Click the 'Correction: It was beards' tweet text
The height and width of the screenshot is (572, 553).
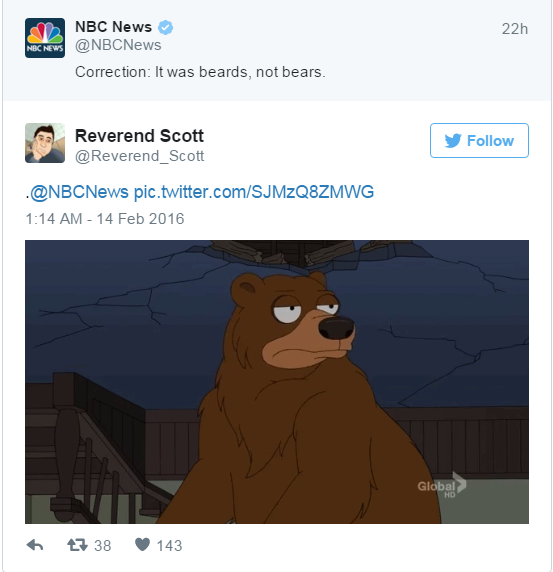click(x=200, y=72)
